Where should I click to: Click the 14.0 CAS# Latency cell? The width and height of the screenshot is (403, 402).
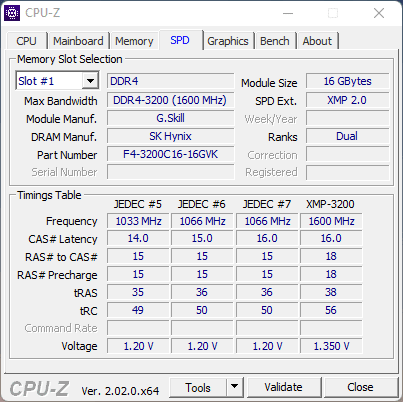click(138, 238)
